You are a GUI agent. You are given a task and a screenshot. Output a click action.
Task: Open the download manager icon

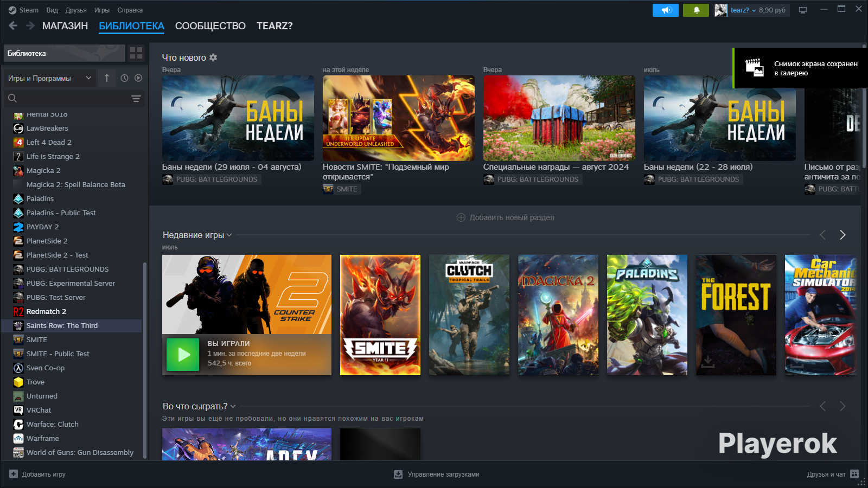pos(398,474)
